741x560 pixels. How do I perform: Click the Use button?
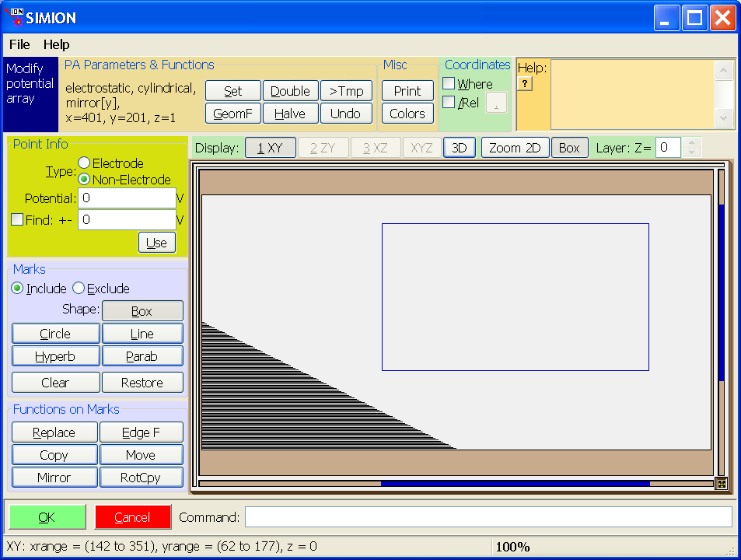coord(157,243)
